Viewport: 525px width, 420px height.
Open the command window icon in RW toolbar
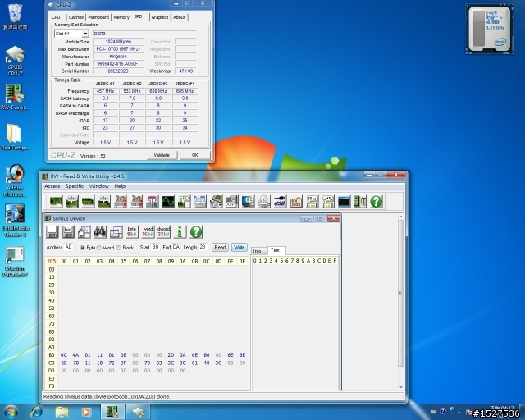344,202
